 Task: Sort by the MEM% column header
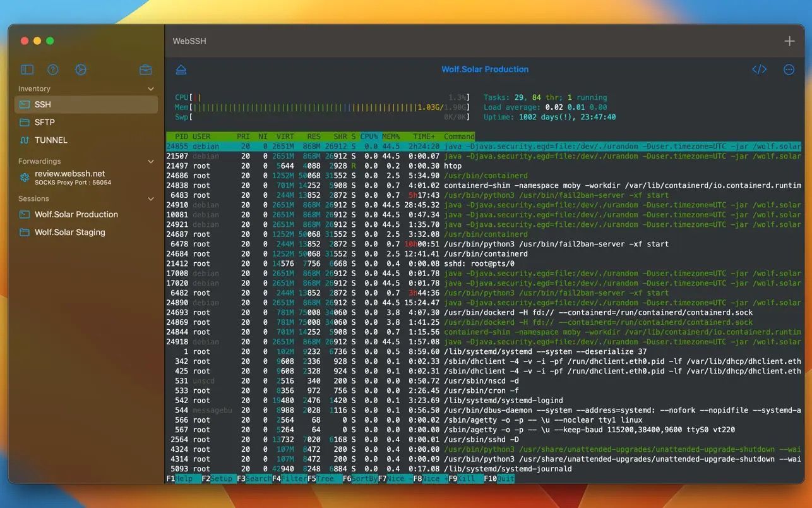click(391, 136)
